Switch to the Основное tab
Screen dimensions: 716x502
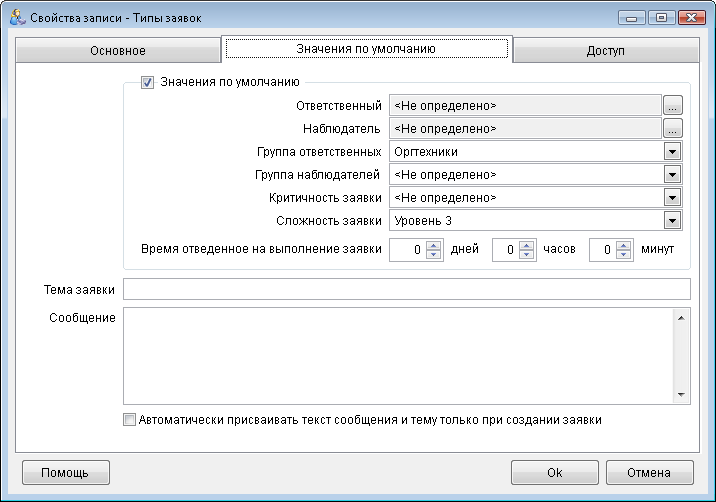coord(119,51)
